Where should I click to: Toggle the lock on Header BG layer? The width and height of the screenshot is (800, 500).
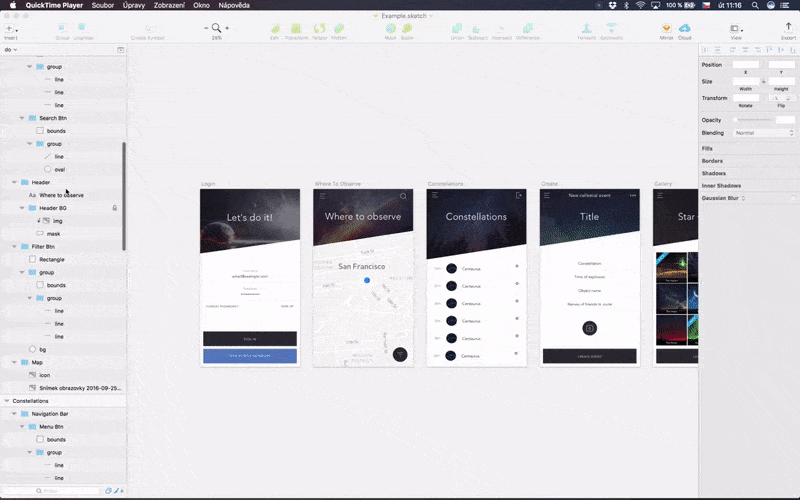coord(115,208)
